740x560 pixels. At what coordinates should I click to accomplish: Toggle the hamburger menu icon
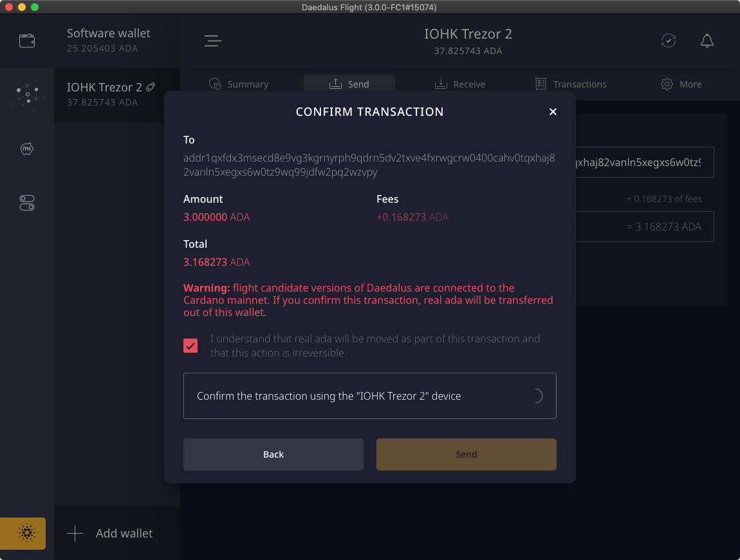(213, 41)
